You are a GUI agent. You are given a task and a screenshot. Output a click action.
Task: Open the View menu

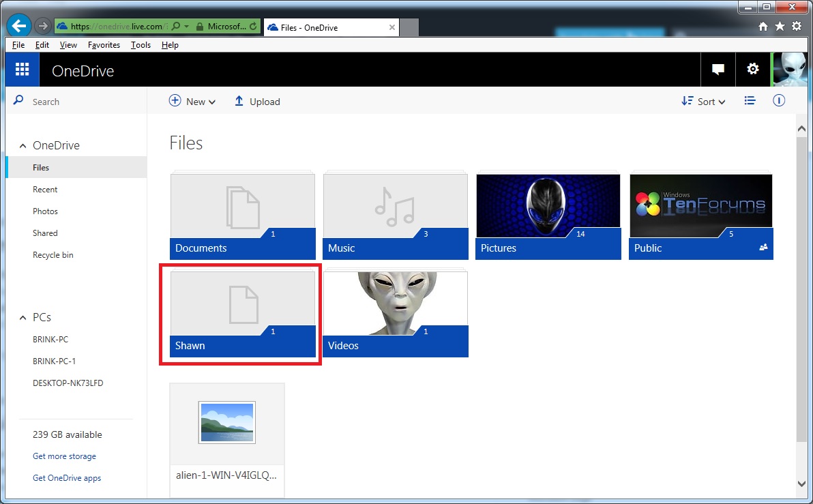point(68,45)
